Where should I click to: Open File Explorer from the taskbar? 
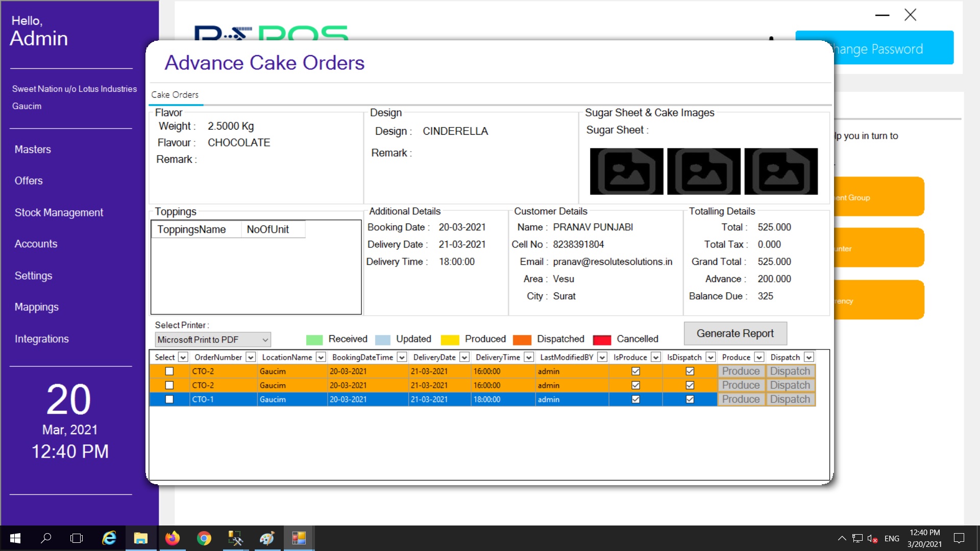pyautogui.click(x=140, y=538)
